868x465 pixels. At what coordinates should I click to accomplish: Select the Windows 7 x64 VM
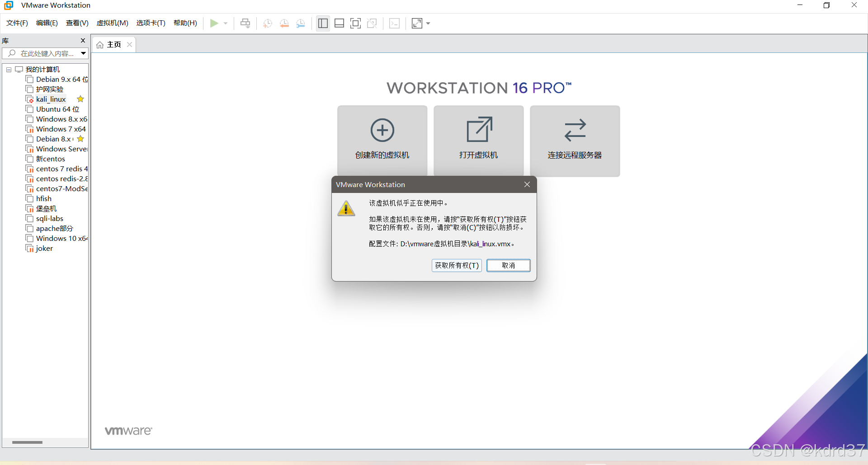point(56,129)
